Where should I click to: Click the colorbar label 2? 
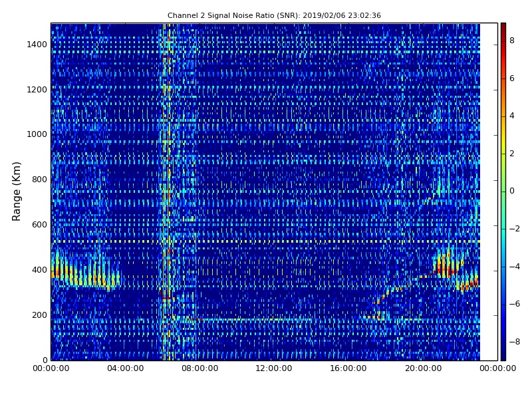pyautogui.click(x=512, y=154)
